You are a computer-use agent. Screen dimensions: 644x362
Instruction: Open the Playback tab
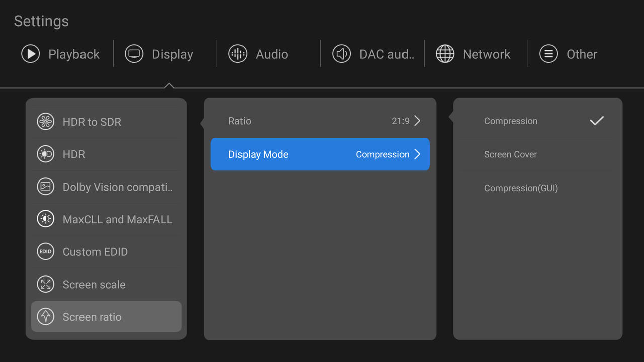coord(61,54)
